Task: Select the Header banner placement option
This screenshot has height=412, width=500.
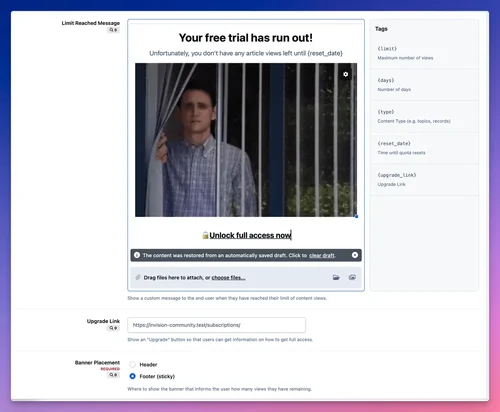Action: click(132, 364)
